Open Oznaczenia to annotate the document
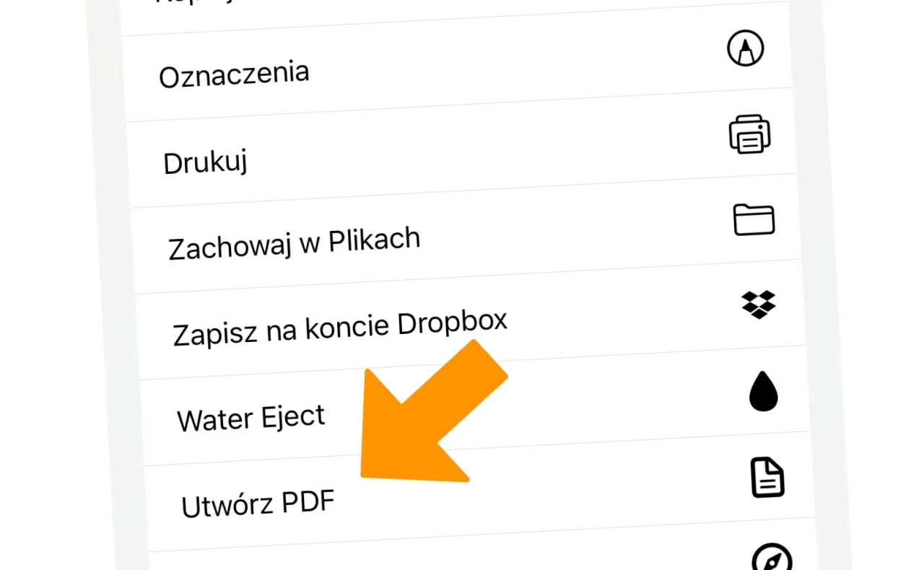This screenshot has height=570, width=924. point(234,71)
